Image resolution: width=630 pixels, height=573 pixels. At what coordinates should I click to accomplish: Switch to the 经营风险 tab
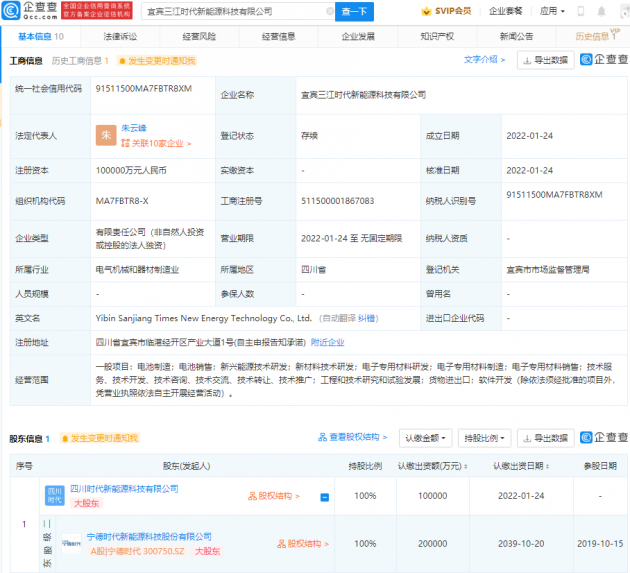(199, 37)
